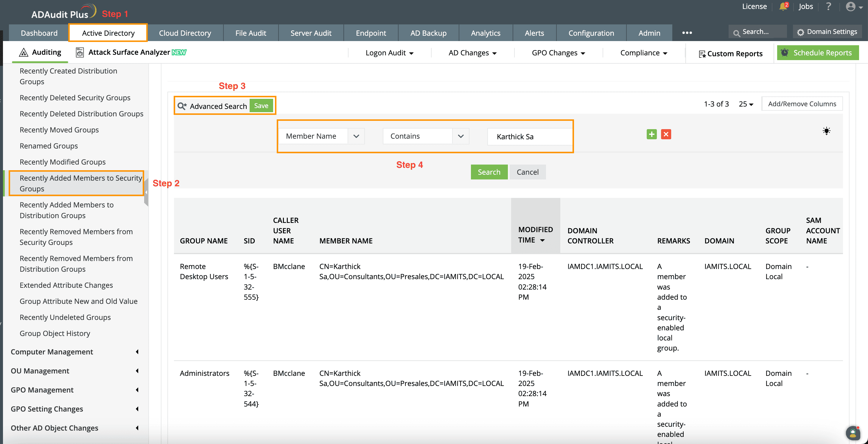Open the Logon Audit menu
Screen dimensions: 868x444
(x=389, y=53)
